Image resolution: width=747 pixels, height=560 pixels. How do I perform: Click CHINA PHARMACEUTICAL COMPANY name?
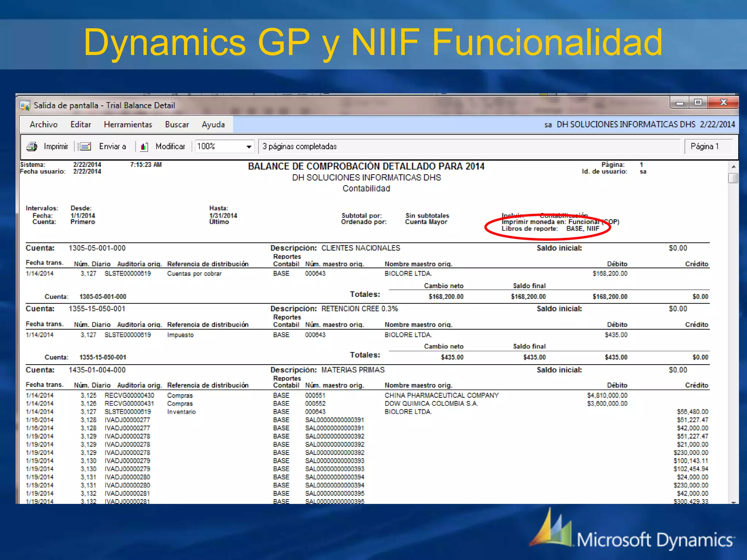coord(442,395)
